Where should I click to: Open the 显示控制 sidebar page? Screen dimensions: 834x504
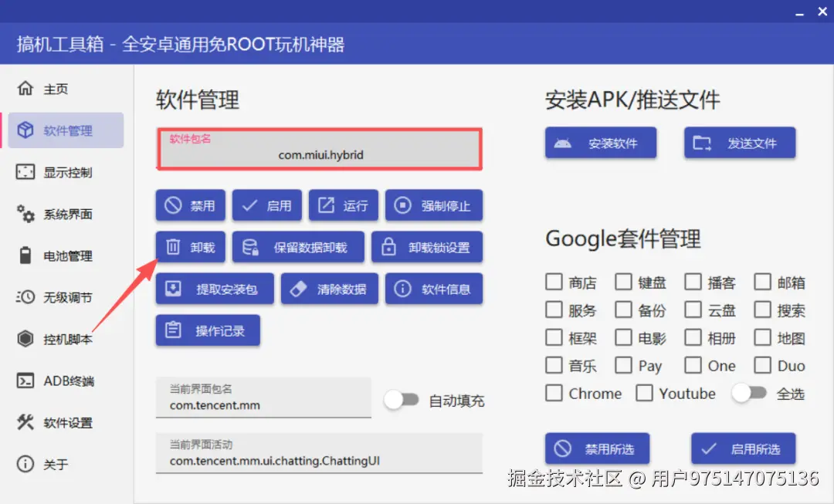66,171
